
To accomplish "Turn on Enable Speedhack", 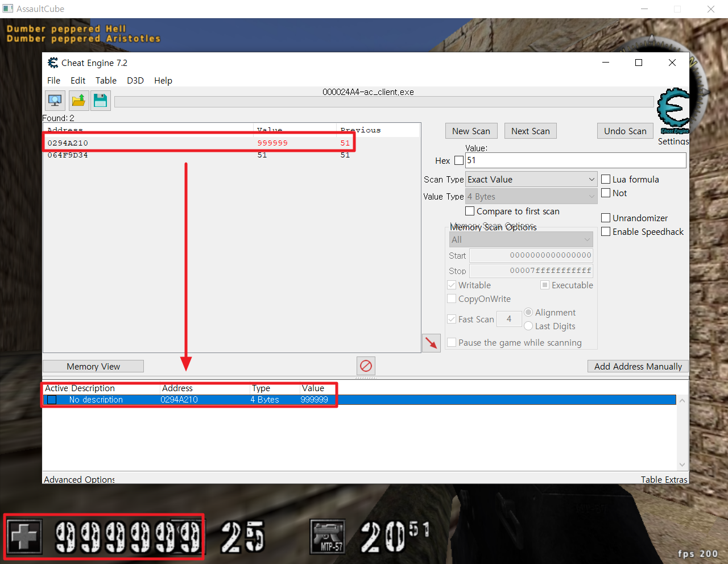I will [606, 231].
